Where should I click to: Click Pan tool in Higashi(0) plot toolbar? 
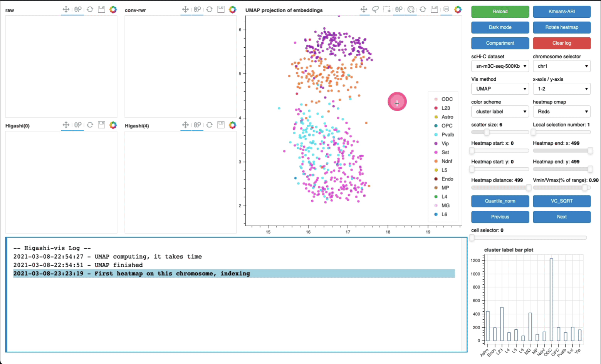click(x=66, y=125)
